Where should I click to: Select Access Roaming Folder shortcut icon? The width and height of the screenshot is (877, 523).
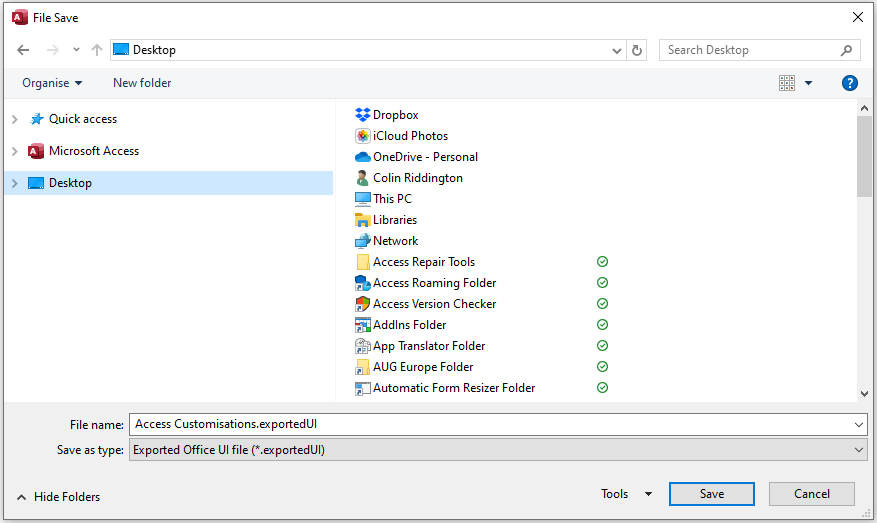[x=362, y=283]
